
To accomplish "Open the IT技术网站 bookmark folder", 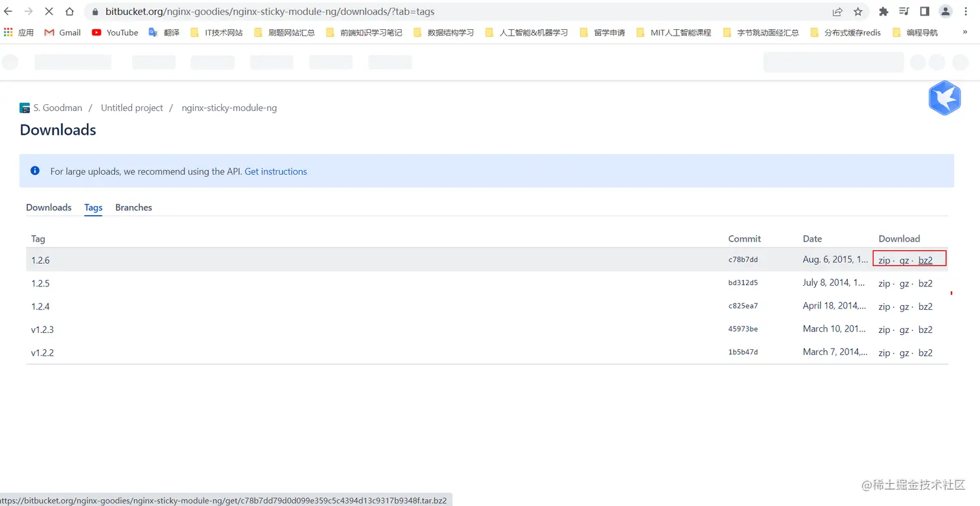I will coord(216,32).
